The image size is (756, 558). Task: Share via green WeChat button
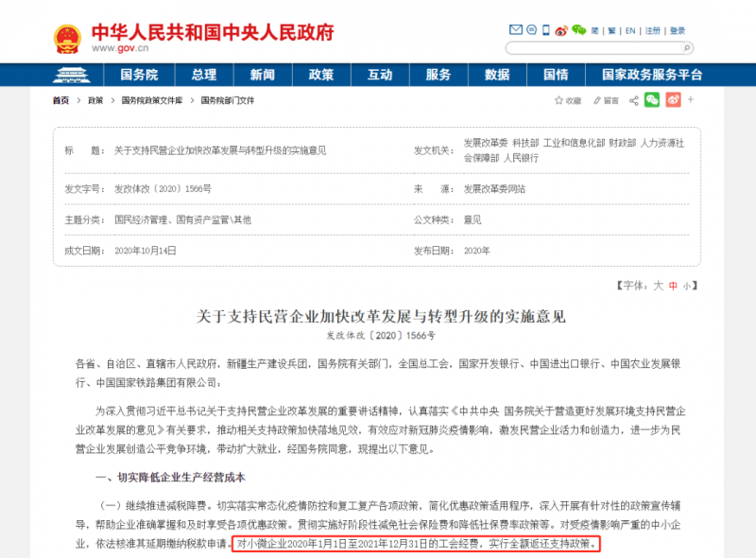pyautogui.click(x=652, y=99)
